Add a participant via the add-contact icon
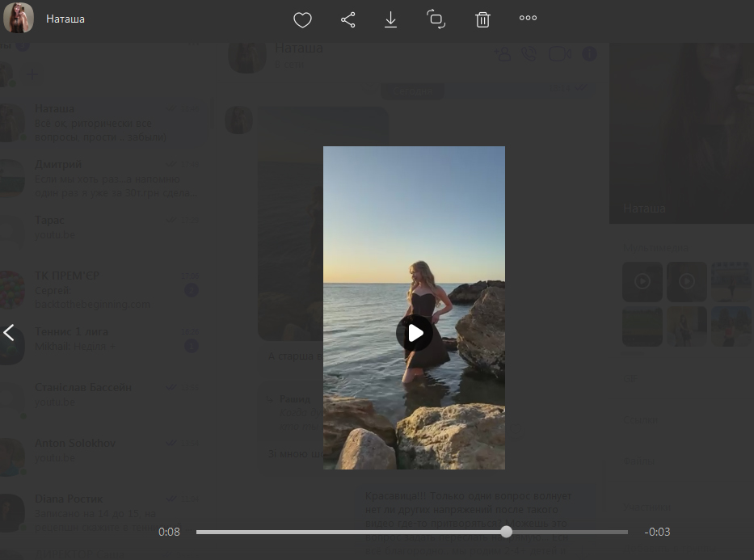Viewport: 754px width, 560px height. point(503,54)
